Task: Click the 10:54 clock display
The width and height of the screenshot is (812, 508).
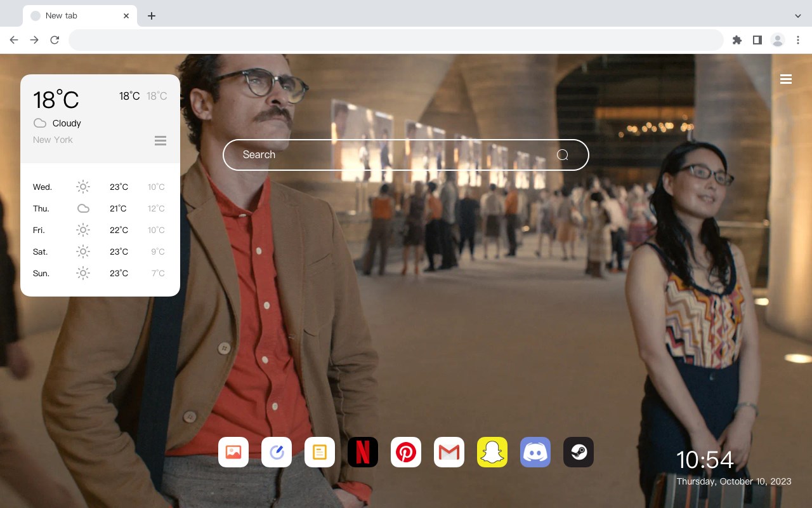Action: click(705, 460)
